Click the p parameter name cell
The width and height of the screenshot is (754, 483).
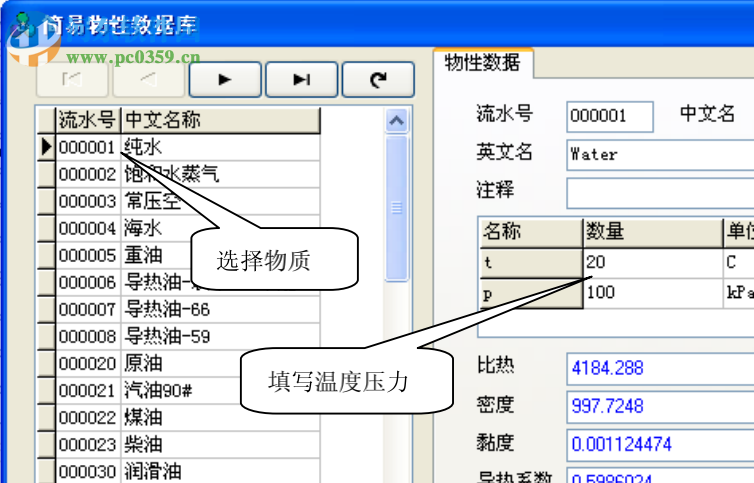pos(531,293)
